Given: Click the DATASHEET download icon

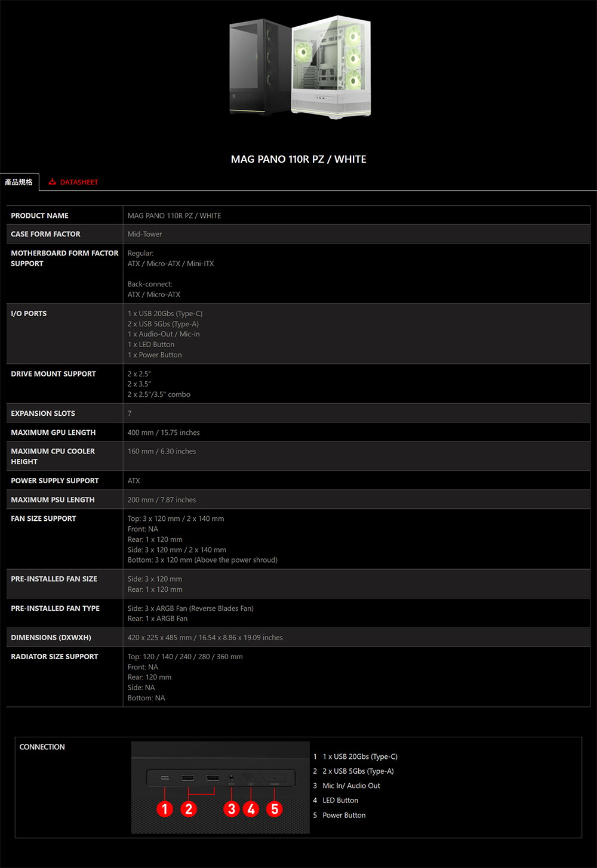Looking at the screenshot, I should 53,182.
